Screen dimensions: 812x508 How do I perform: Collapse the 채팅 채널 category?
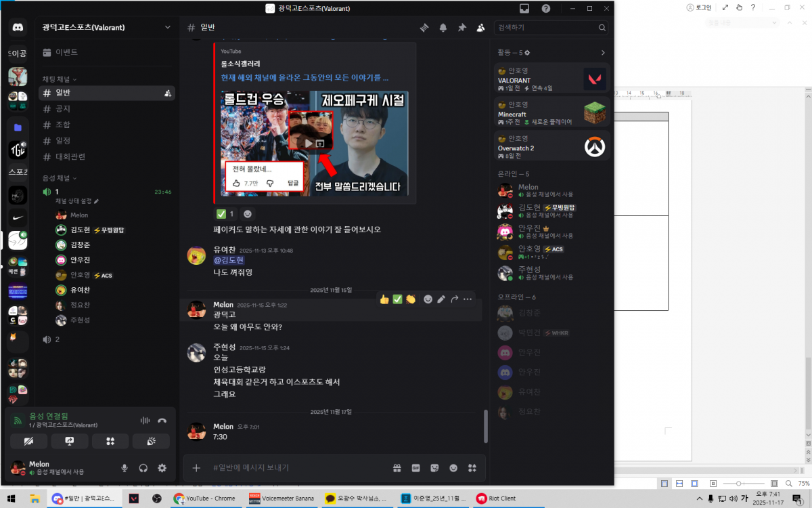60,79
